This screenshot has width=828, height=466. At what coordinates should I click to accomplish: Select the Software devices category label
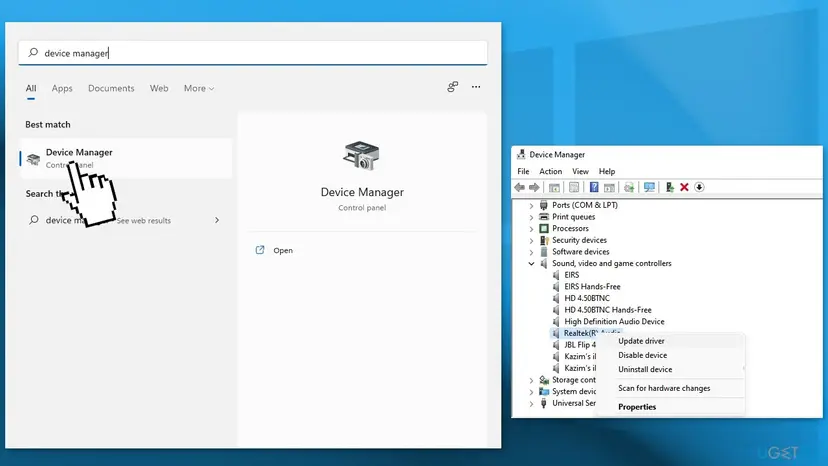point(580,251)
